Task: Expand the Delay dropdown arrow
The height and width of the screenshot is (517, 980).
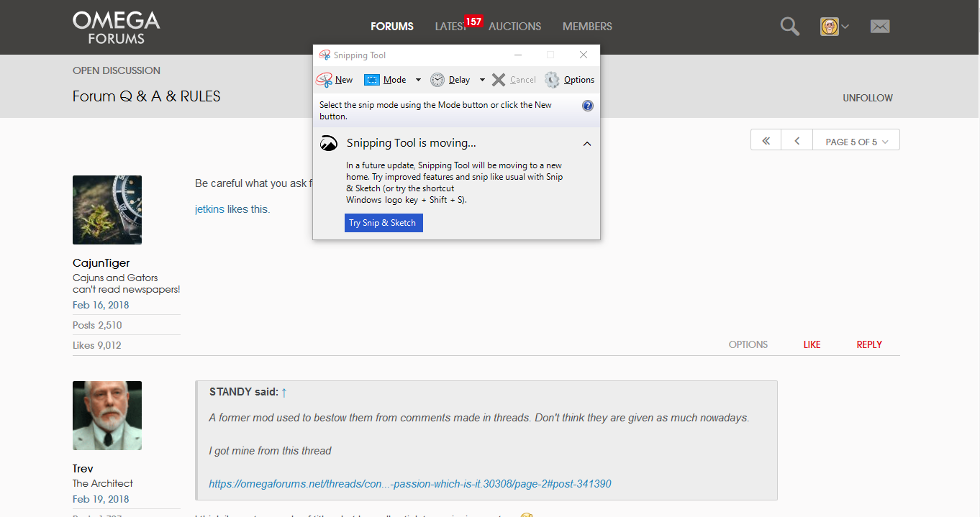Action: click(482, 80)
